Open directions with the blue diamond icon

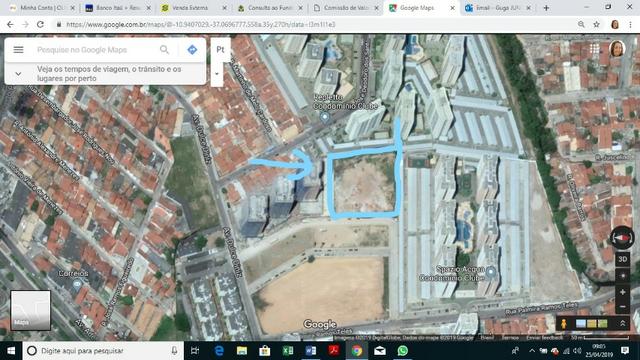click(192, 50)
